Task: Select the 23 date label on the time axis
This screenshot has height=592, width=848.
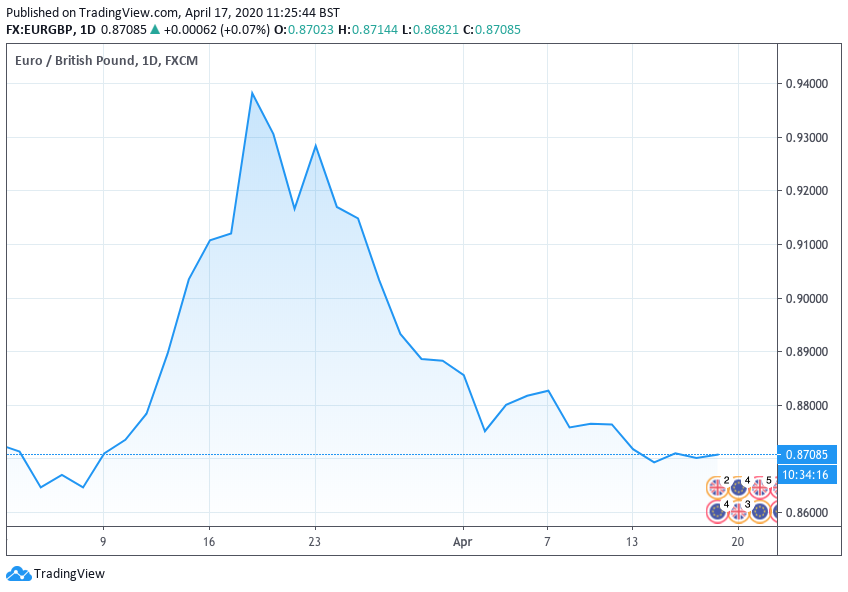Action: coord(315,541)
